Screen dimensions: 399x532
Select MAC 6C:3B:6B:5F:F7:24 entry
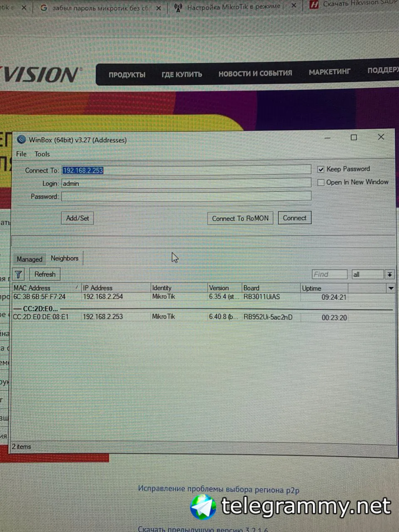pos(39,297)
